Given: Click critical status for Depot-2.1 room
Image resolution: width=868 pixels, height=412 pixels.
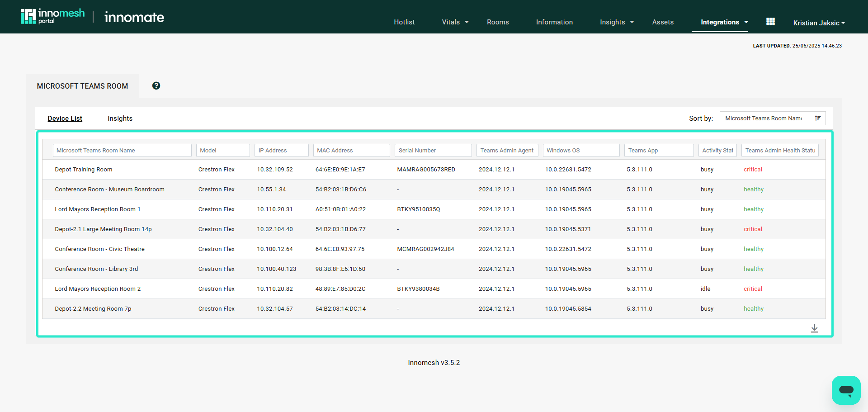Looking at the screenshot, I should (753, 229).
